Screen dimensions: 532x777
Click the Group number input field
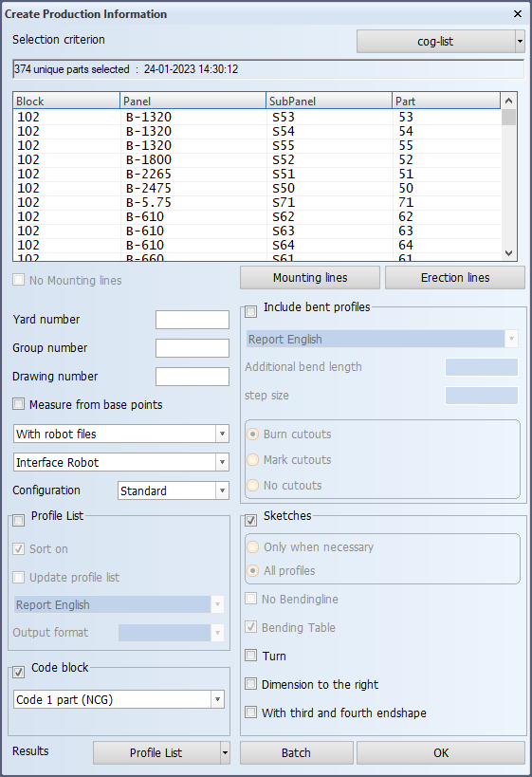[193, 348]
